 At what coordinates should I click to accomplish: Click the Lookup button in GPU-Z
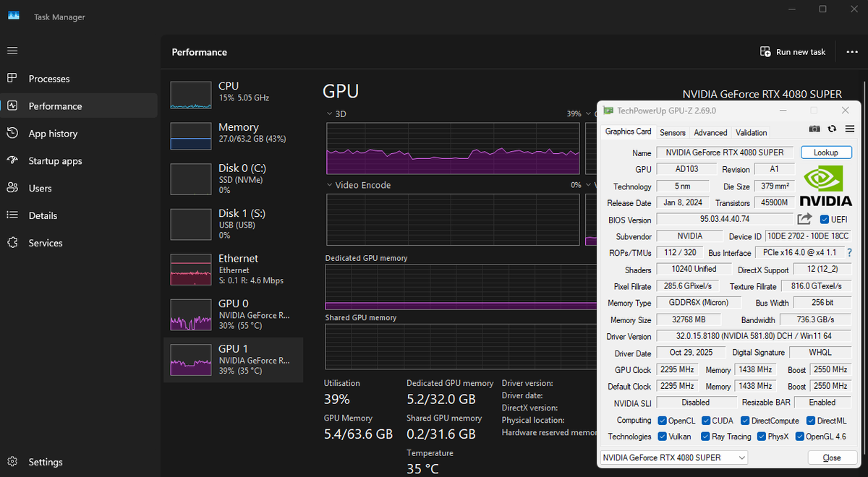click(826, 152)
